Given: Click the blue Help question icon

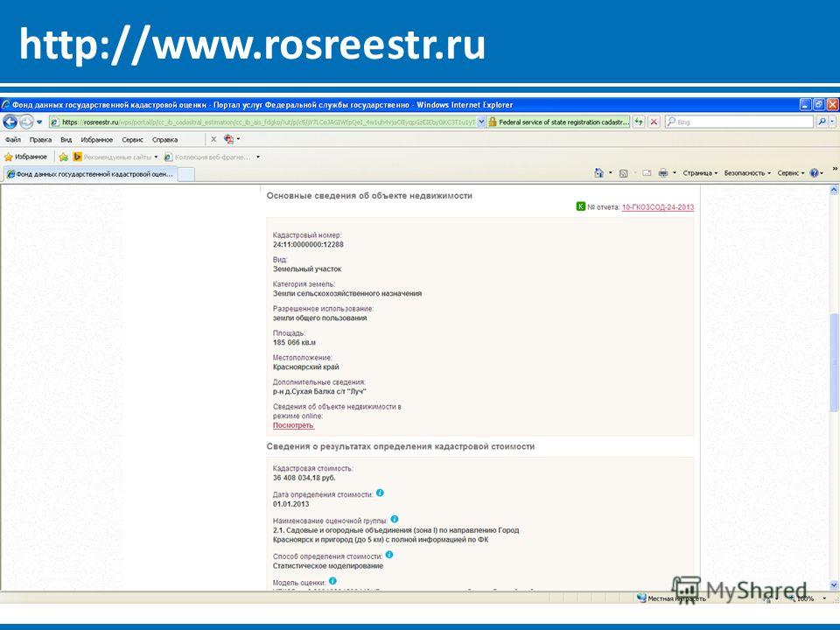Looking at the screenshot, I should coord(815,173).
